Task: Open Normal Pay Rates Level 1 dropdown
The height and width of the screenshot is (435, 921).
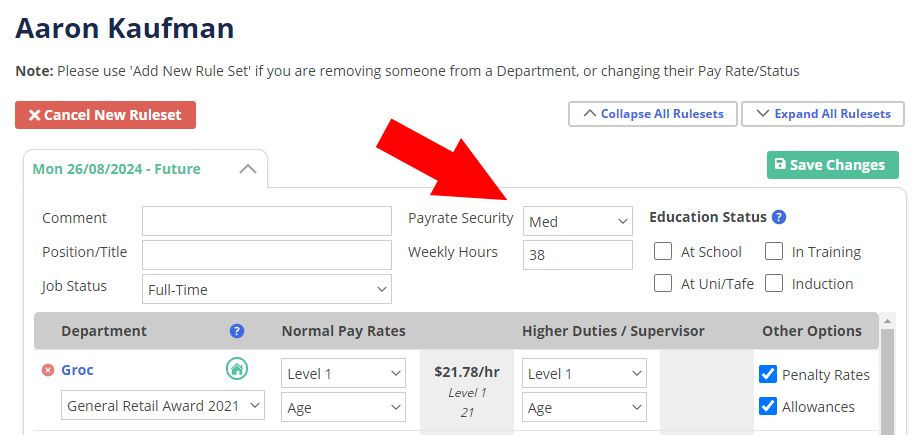Action: coord(343,374)
